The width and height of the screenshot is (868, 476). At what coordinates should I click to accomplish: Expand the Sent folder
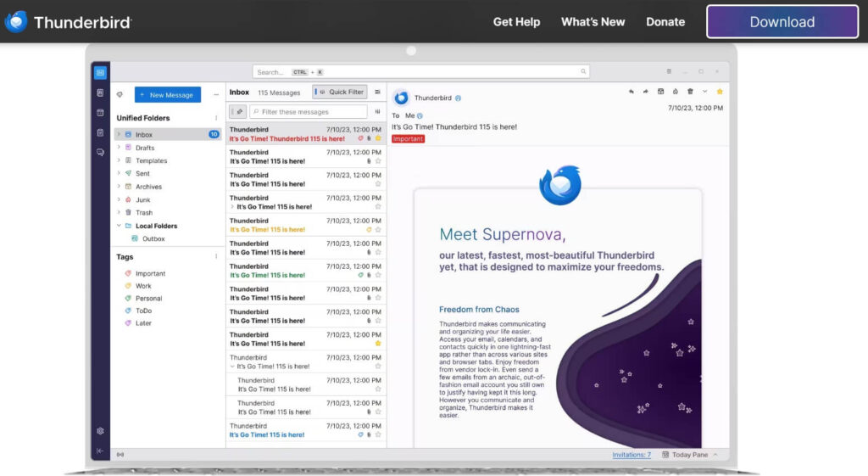click(x=119, y=173)
